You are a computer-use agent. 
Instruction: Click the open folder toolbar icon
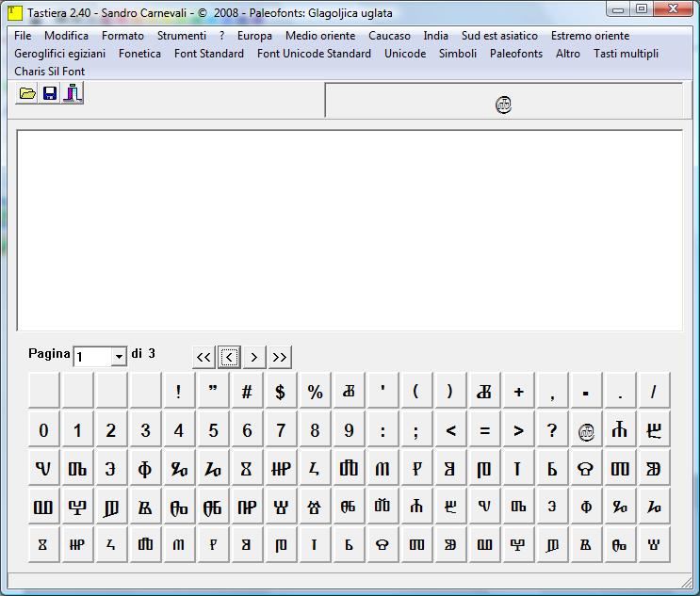pos(26,93)
